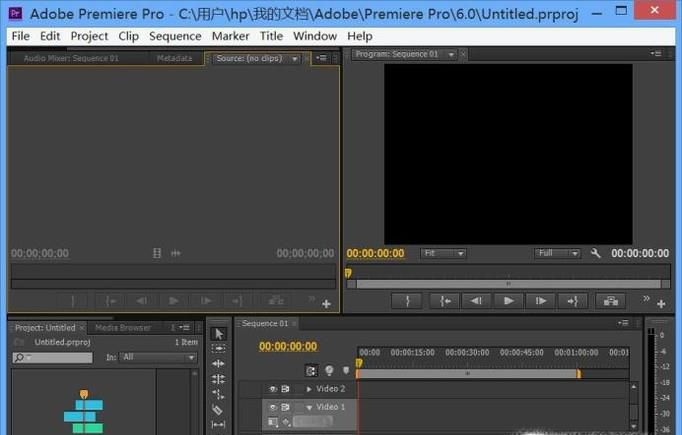Image resolution: width=682 pixels, height=435 pixels.
Task: Go to In point in Program monitor
Action: click(x=445, y=301)
